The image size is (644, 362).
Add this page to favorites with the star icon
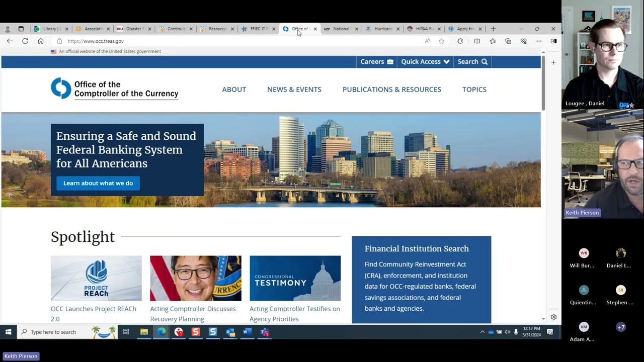pyautogui.click(x=441, y=41)
